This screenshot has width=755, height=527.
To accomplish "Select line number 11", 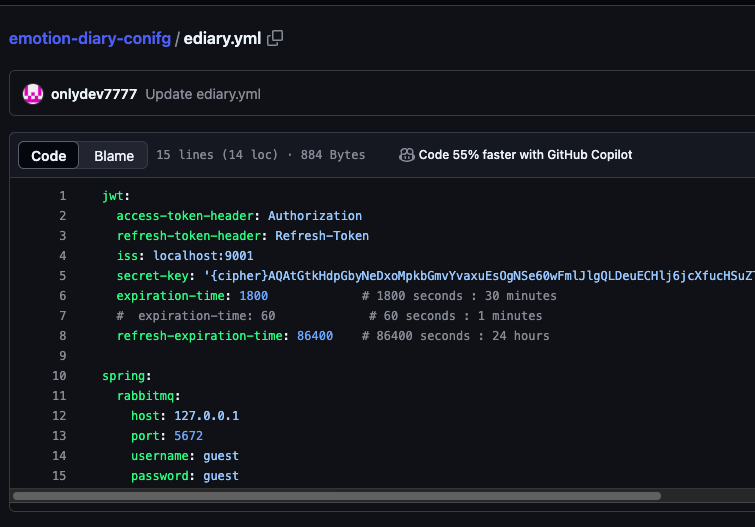I will pos(59,395).
